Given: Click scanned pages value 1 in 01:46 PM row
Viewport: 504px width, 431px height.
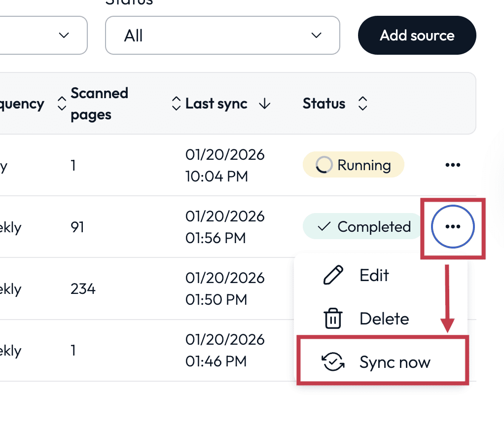Looking at the screenshot, I should click(73, 350).
